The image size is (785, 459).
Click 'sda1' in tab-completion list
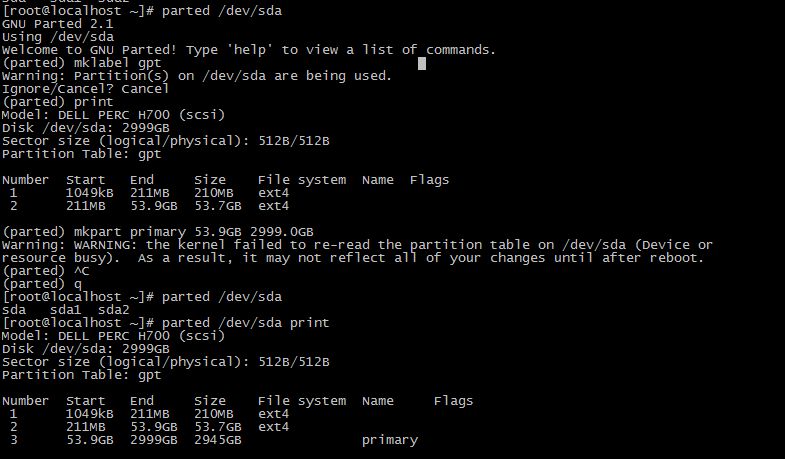click(x=66, y=310)
